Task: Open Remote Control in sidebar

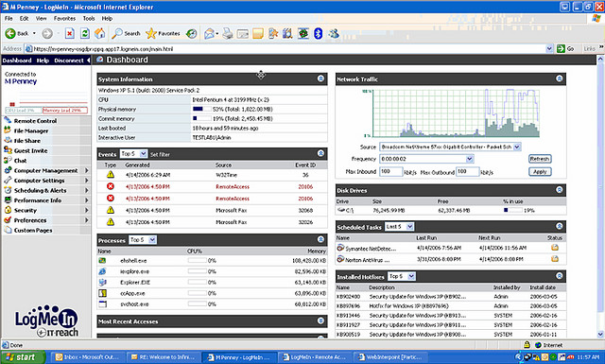Action: (x=35, y=121)
